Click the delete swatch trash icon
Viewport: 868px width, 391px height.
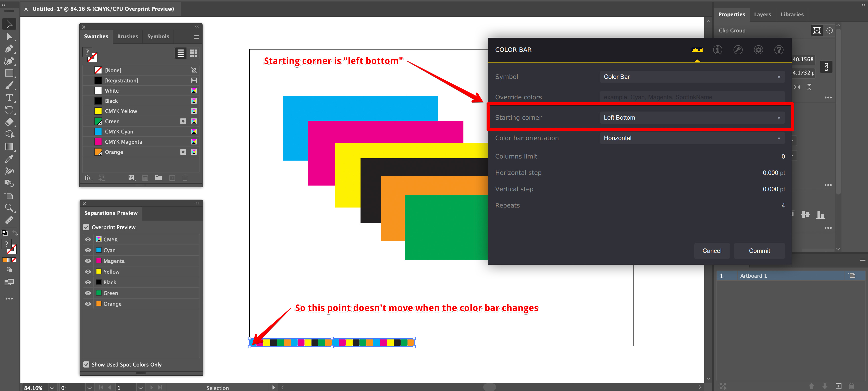(x=185, y=178)
